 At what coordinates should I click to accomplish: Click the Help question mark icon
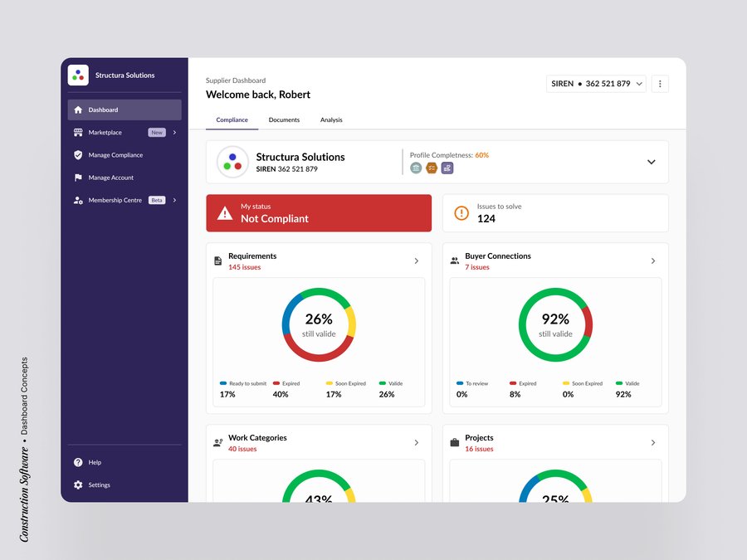[x=78, y=462]
